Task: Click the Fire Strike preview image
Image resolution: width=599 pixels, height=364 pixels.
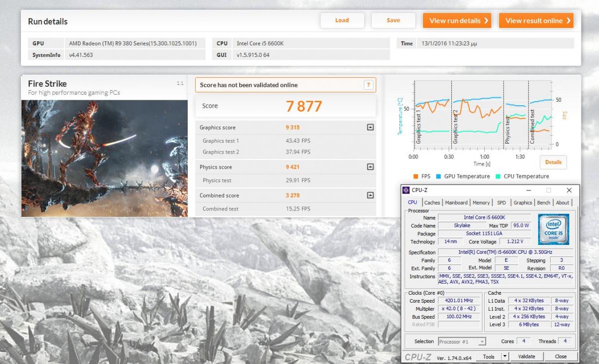Action: (x=104, y=159)
